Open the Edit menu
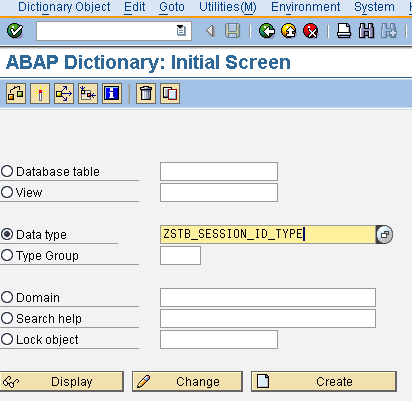 pyautogui.click(x=135, y=7)
